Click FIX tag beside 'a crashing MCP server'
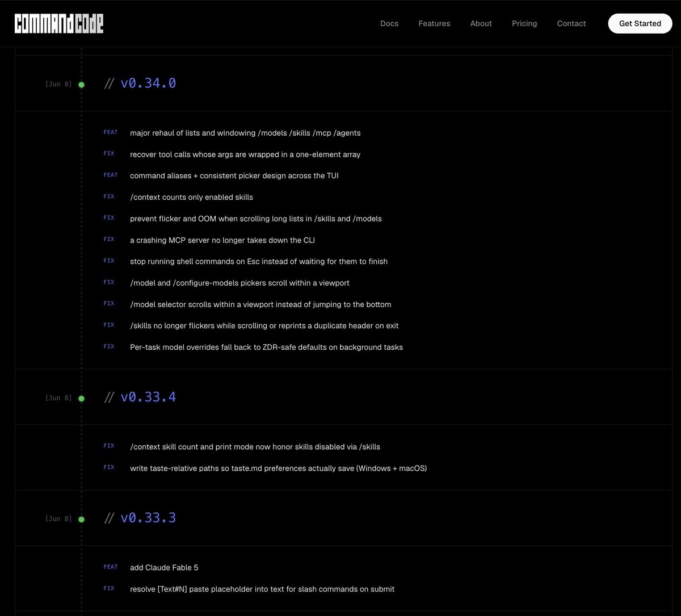This screenshot has width=681, height=616. [x=109, y=239]
